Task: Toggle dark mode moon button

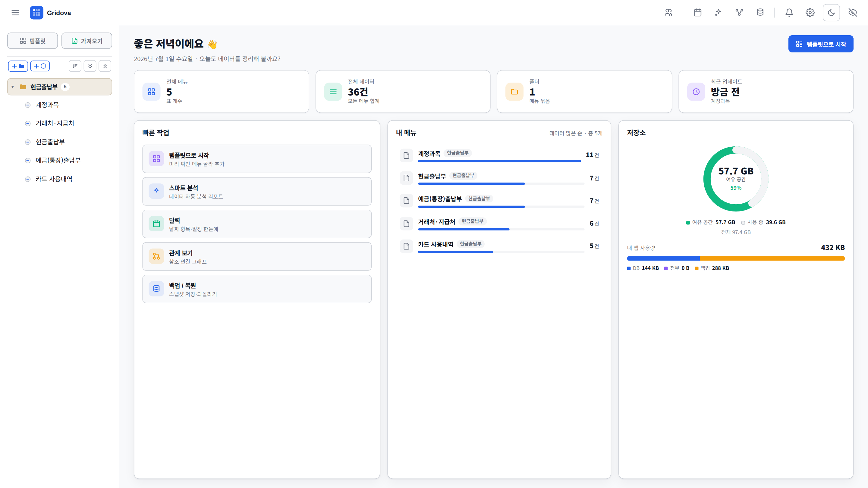Action: 831,13
